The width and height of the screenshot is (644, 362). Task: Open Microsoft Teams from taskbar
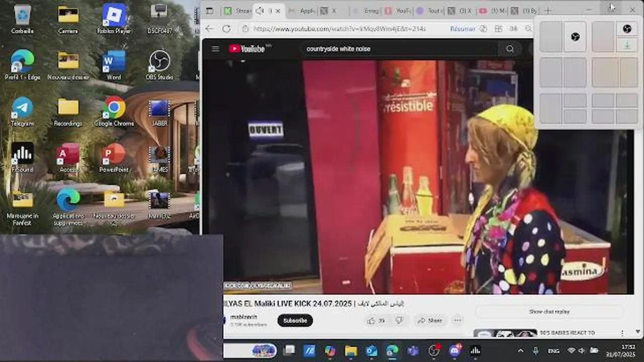click(413, 350)
